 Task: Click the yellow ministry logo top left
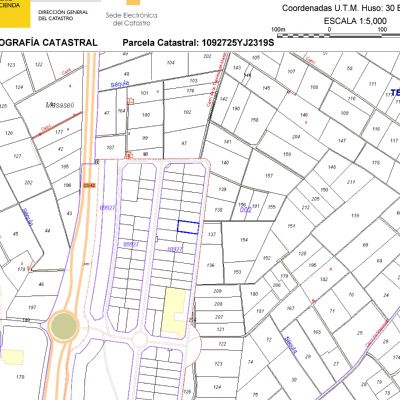coord(15,13)
